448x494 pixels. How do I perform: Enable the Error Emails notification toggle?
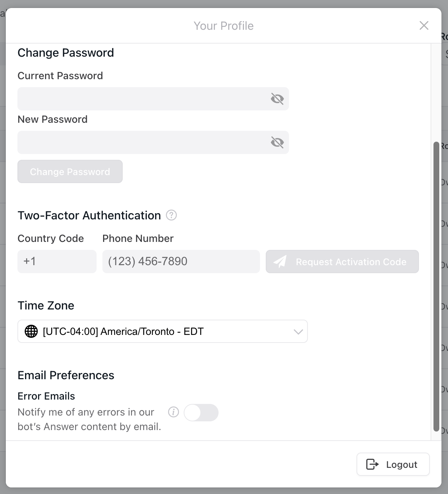pyautogui.click(x=201, y=412)
